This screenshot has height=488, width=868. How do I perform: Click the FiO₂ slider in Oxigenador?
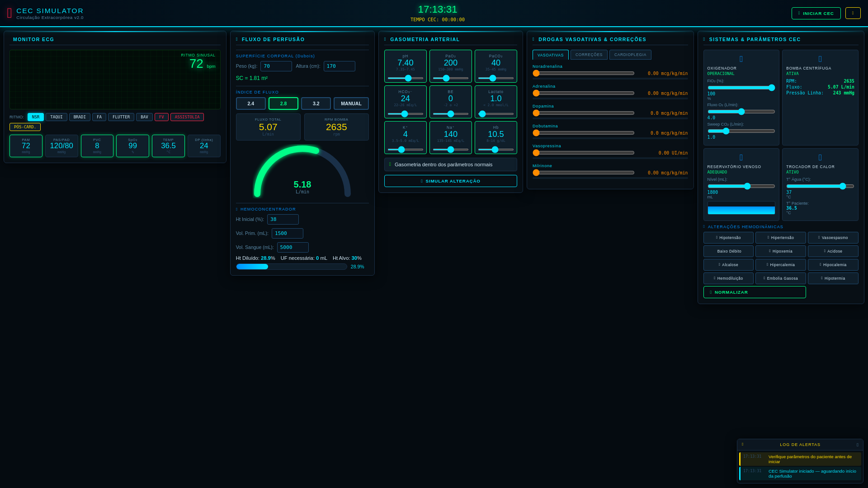741,88
